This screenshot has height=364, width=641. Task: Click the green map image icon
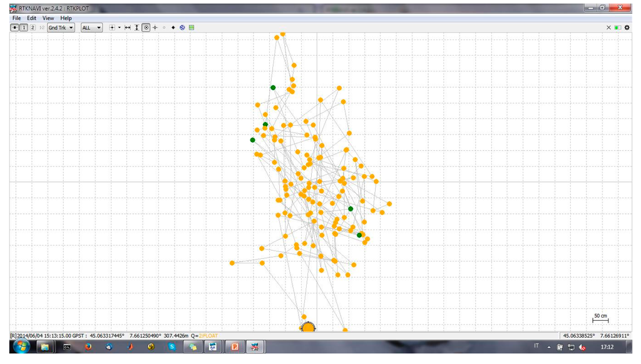pyautogui.click(x=192, y=28)
